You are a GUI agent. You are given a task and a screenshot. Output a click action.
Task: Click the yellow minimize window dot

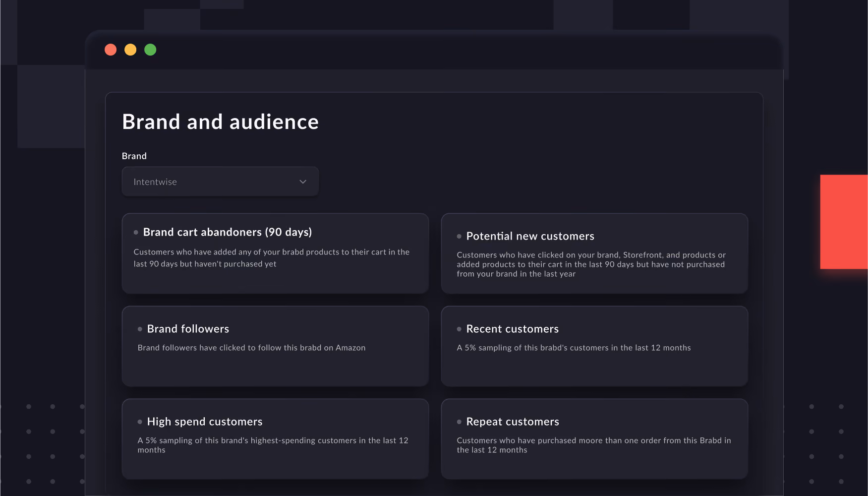[x=130, y=50]
